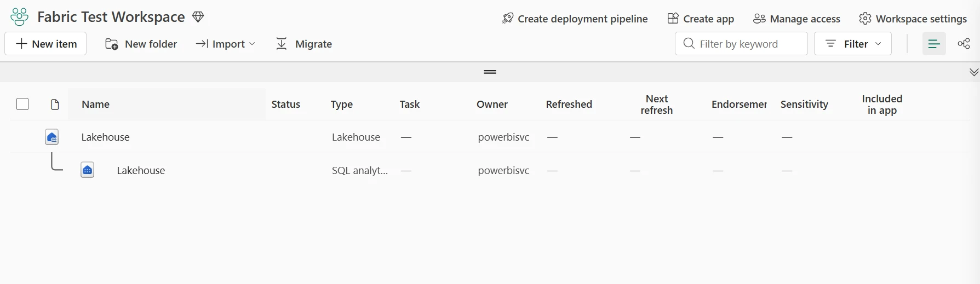Switch to lineage view icon
The height and width of the screenshot is (284, 980).
tap(964, 44)
